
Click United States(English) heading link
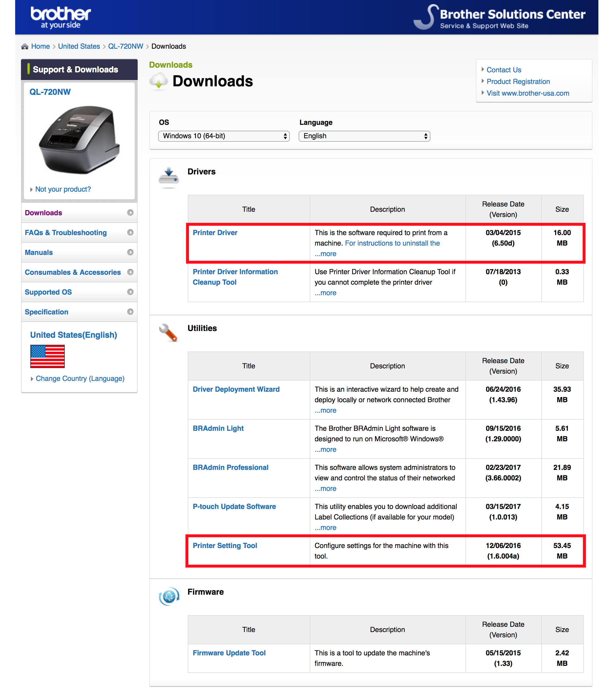(73, 335)
